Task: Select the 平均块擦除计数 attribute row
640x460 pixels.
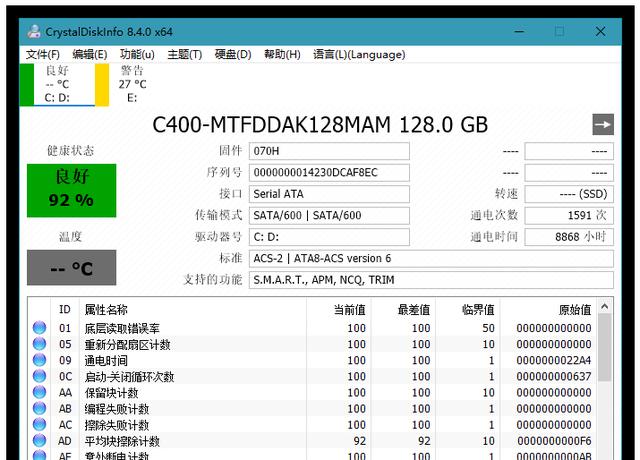Action: pyautogui.click(x=313, y=440)
